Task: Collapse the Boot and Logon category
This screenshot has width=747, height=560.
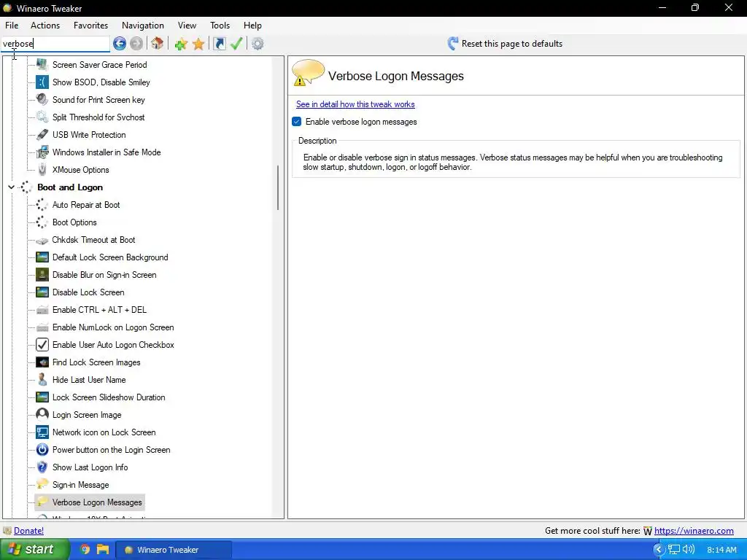Action: click(x=11, y=187)
